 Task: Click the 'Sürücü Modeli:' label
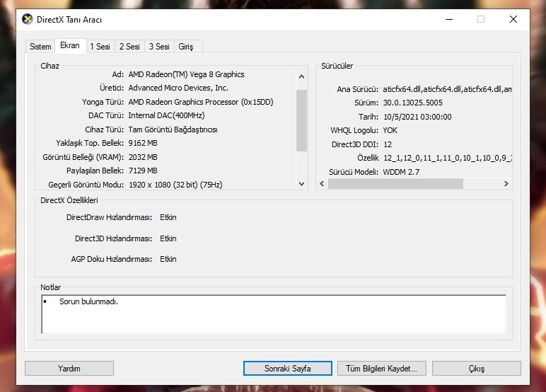(354, 172)
